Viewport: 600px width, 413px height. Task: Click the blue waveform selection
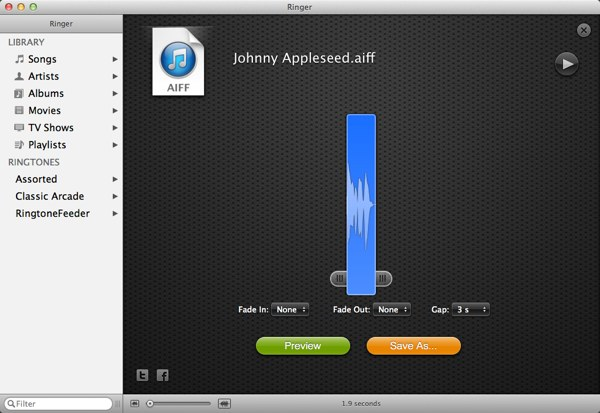361,205
